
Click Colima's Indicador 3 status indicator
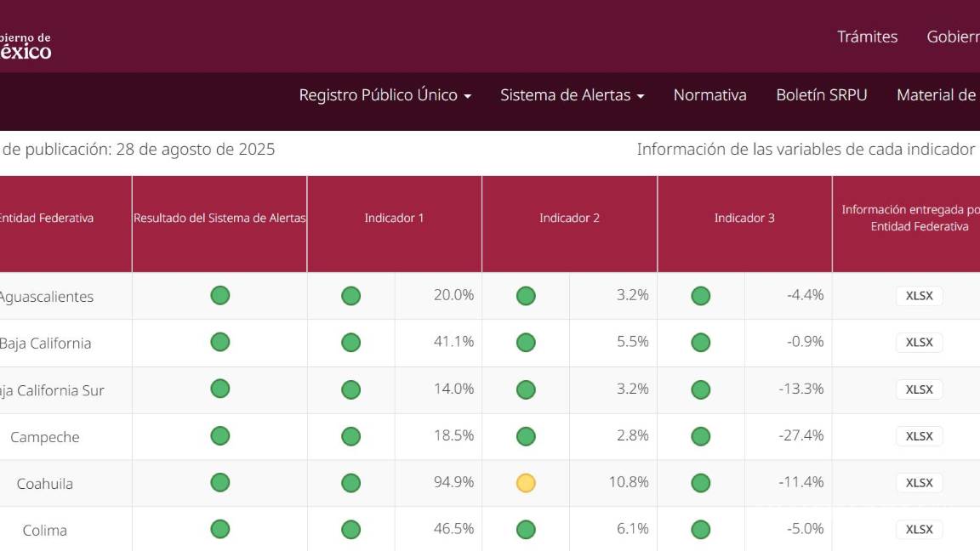(x=700, y=529)
